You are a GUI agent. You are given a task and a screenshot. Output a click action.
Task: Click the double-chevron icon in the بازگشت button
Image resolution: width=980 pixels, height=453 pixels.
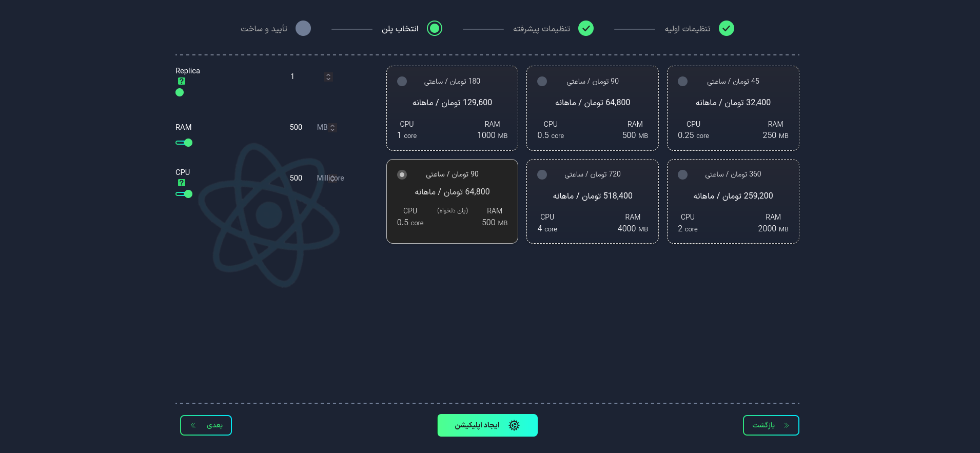[x=787, y=425]
